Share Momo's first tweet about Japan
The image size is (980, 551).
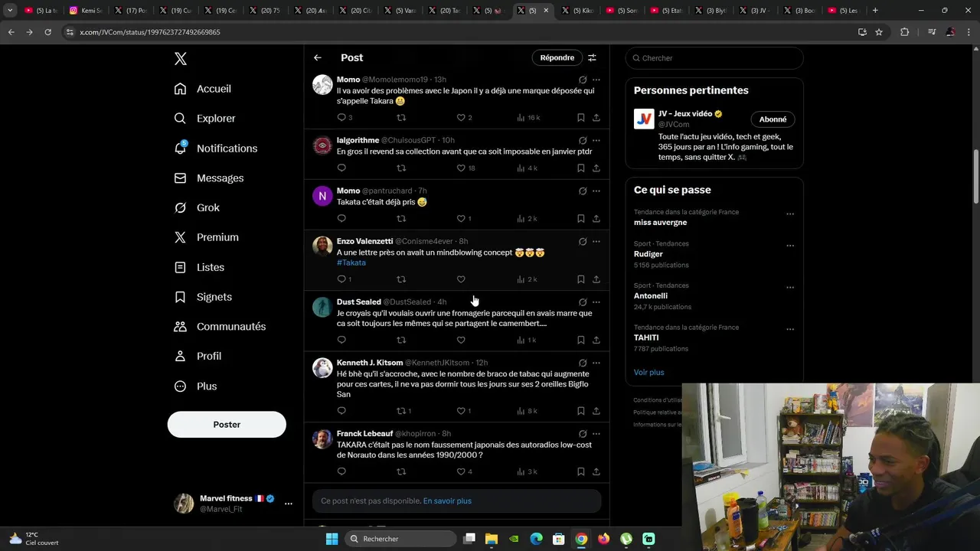click(596, 117)
